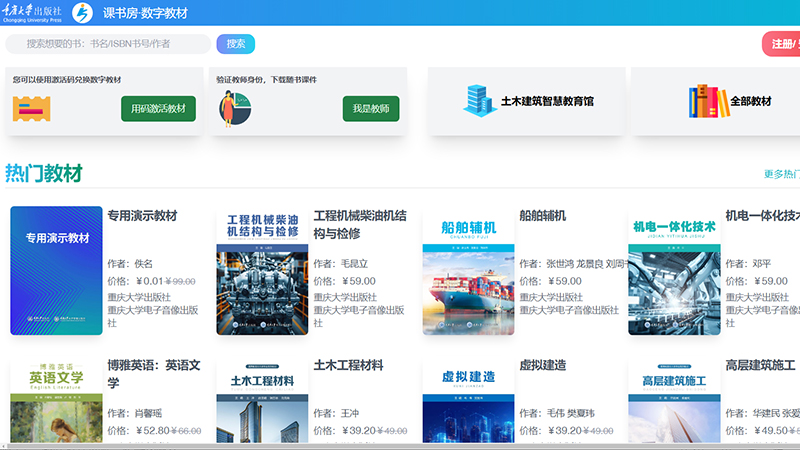
Task: Open 更多热门 link
Action: 782,174
